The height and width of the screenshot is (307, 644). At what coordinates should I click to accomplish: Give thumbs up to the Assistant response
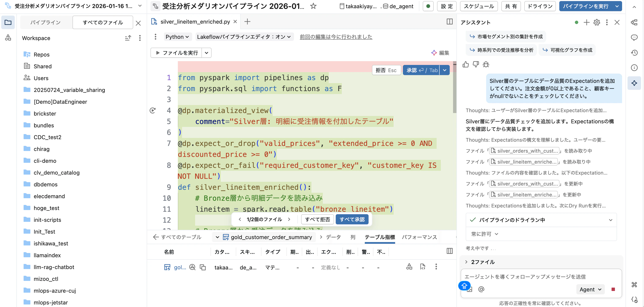coord(465,64)
